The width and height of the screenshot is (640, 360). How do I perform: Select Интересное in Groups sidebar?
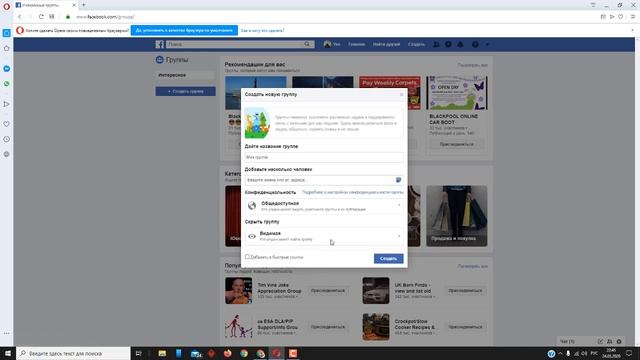click(185, 75)
